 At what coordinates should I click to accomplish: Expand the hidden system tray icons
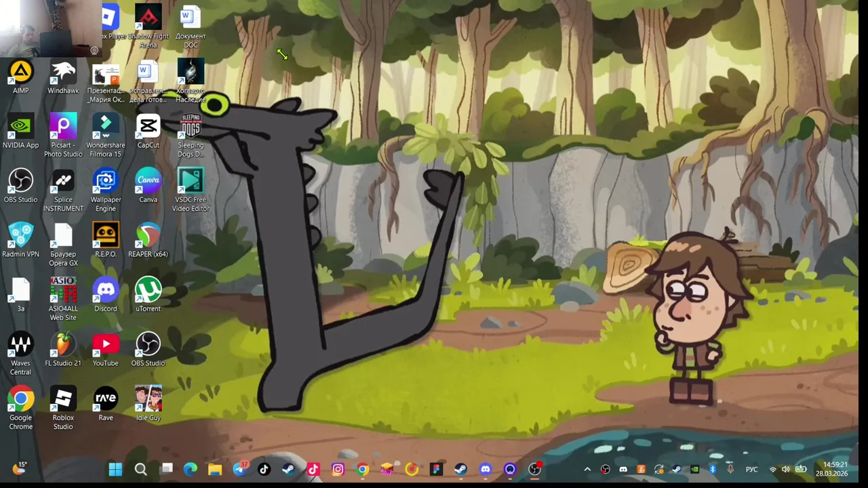tap(587, 469)
